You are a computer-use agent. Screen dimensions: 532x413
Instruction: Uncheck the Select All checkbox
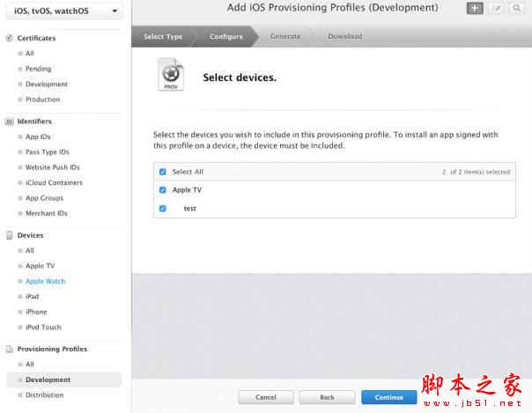[x=163, y=172]
